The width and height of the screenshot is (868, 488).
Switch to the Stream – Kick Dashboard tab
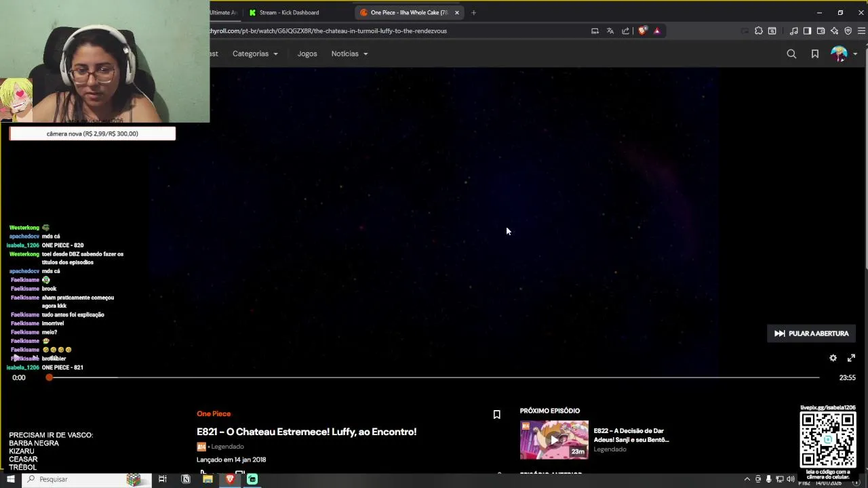[288, 12]
